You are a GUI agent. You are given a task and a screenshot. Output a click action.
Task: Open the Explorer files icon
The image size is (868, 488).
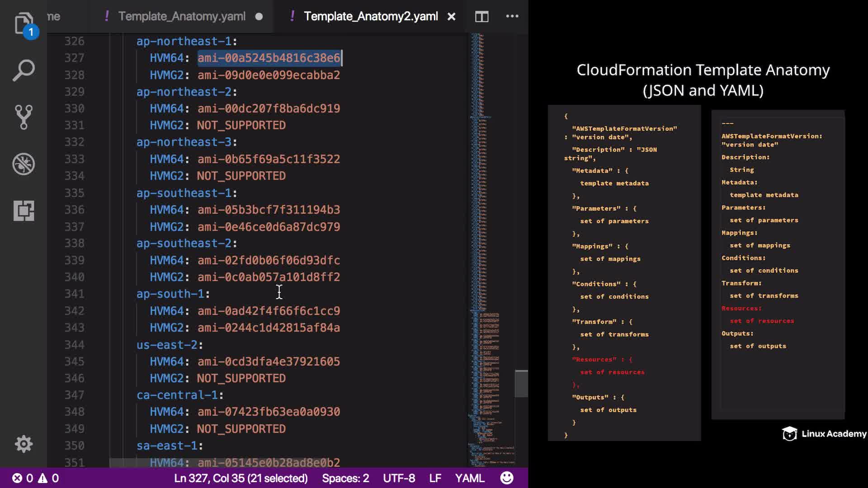(24, 23)
